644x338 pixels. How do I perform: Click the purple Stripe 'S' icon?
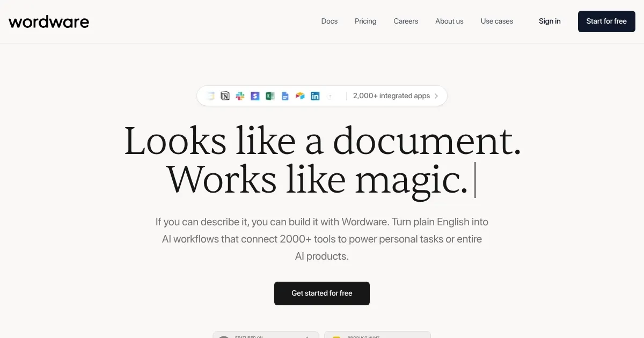coord(255,96)
